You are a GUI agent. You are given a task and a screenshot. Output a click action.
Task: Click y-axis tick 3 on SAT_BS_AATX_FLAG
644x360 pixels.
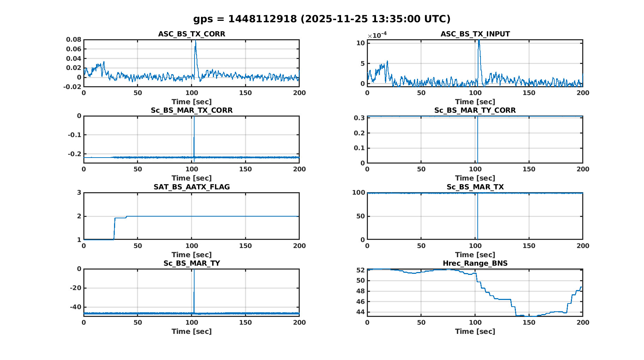79,193
